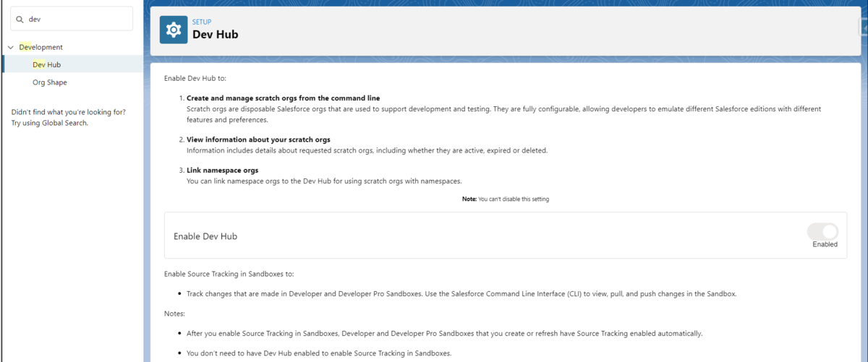Select the Development tree node label

point(41,47)
